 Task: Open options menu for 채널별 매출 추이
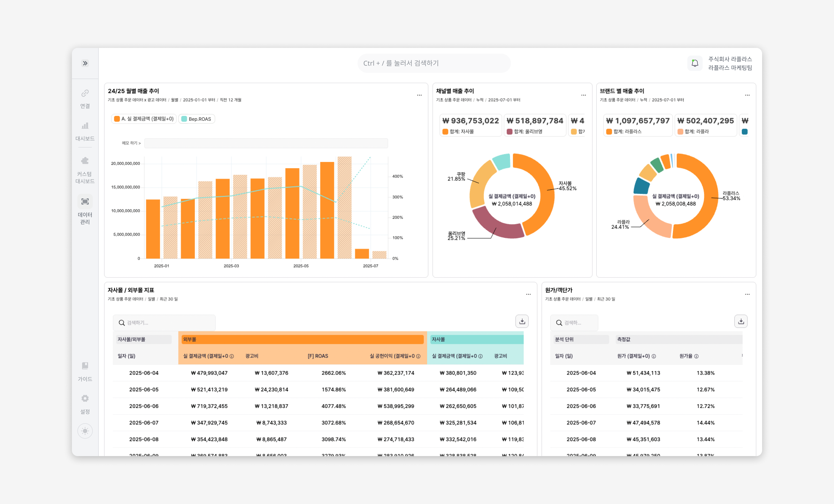(583, 95)
